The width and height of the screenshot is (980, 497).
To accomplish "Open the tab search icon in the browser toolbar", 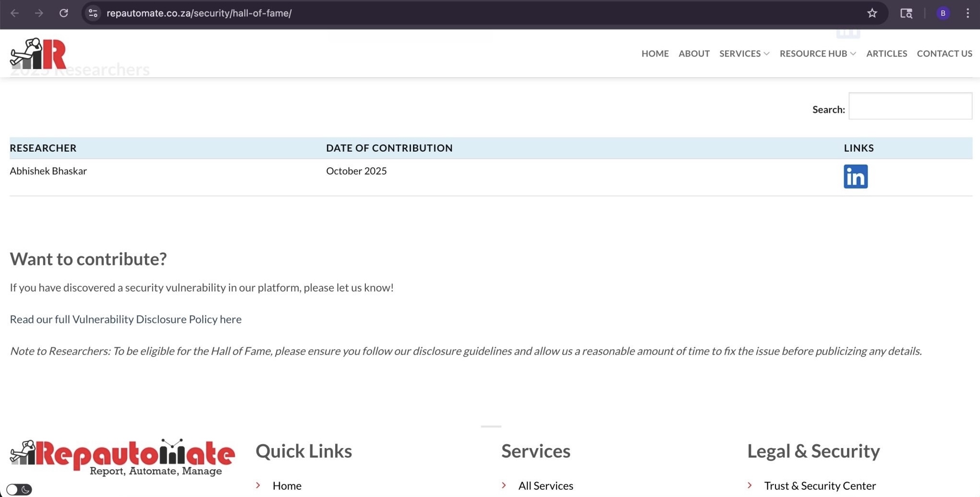I will (906, 13).
